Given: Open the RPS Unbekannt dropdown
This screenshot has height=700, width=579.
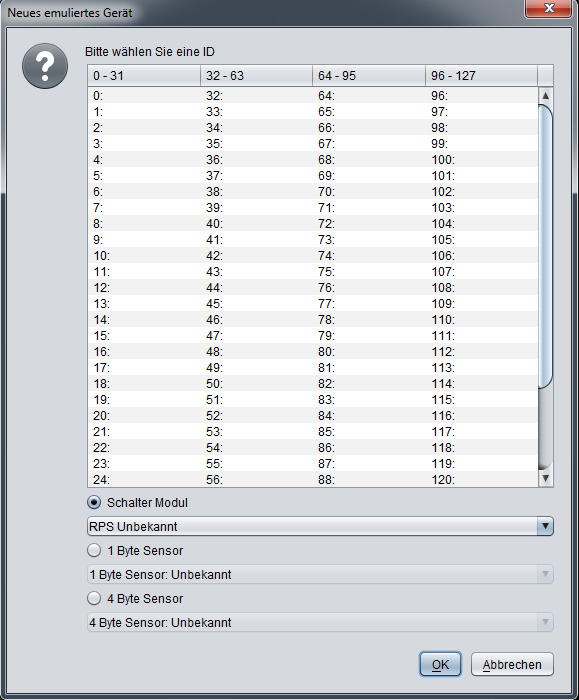Looking at the screenshot, I should click(320, 526).
